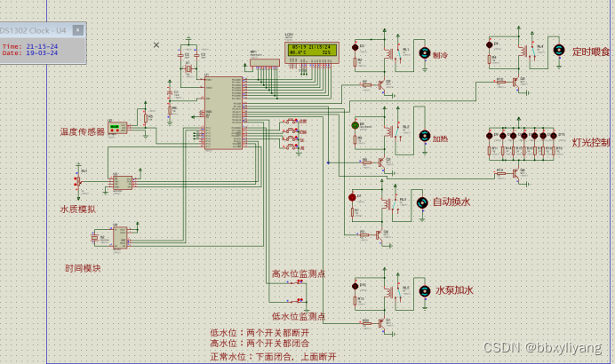Select the crystal oscillator X1
Viewport: 615px width, 364px height.
tap(188, 69)
